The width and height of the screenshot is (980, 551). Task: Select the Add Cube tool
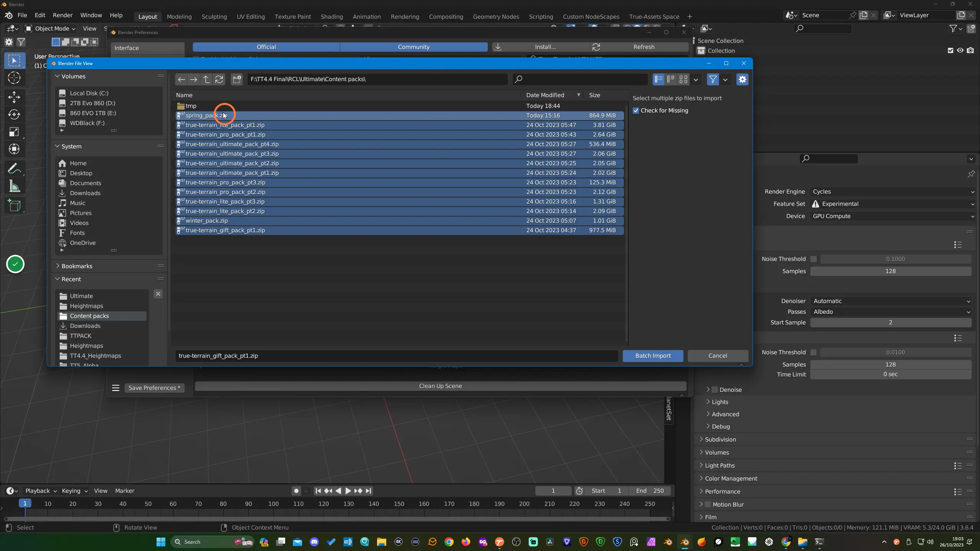(14, 205)
